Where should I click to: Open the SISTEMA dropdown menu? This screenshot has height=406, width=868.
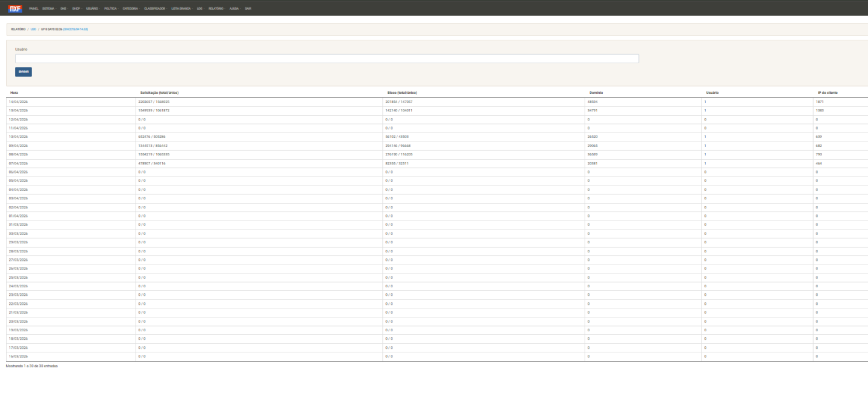tap(49, 9)
